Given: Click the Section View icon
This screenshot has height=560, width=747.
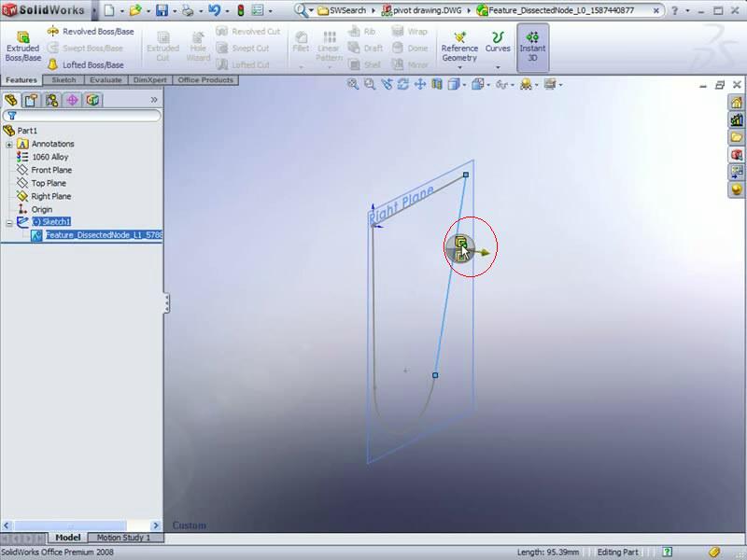Looking at the screenshot, I should tap(436, 84).
